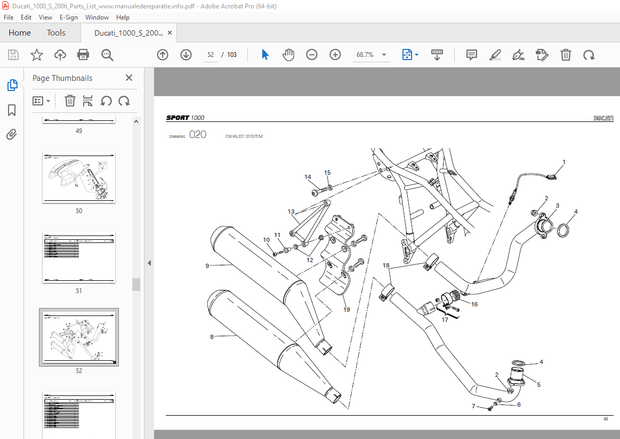Image resolution: width=620 pixels, height=439 pixels.
Task: Add this file to starred bookmarks
Action: click(x=36, y=55)
